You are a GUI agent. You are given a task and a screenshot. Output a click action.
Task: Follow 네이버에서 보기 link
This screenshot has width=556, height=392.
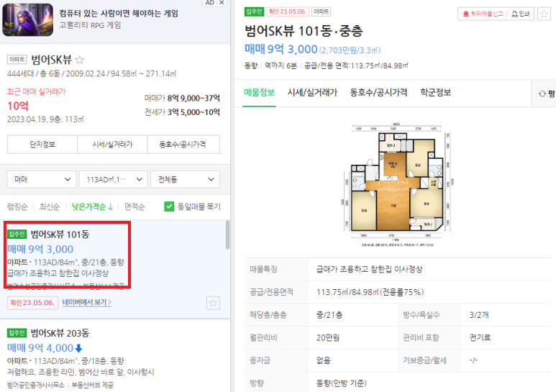click(x=87, y=302)
